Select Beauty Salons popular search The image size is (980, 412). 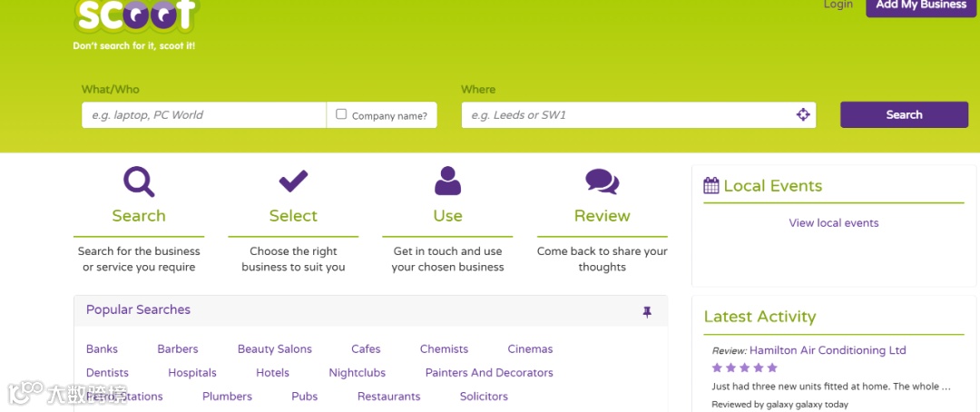pyautogui.click(x=274, y=348)
